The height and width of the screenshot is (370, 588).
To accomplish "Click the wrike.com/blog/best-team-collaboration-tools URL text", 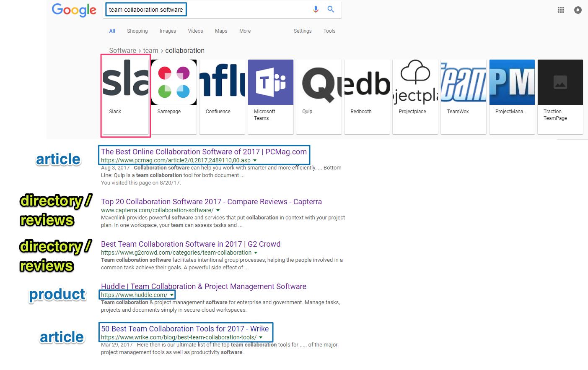I will (x=179, y=337).
